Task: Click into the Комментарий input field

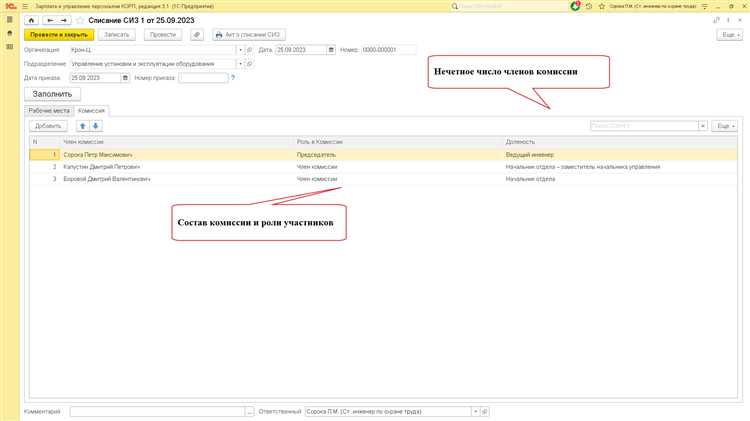Action: [x=156, y=411]
